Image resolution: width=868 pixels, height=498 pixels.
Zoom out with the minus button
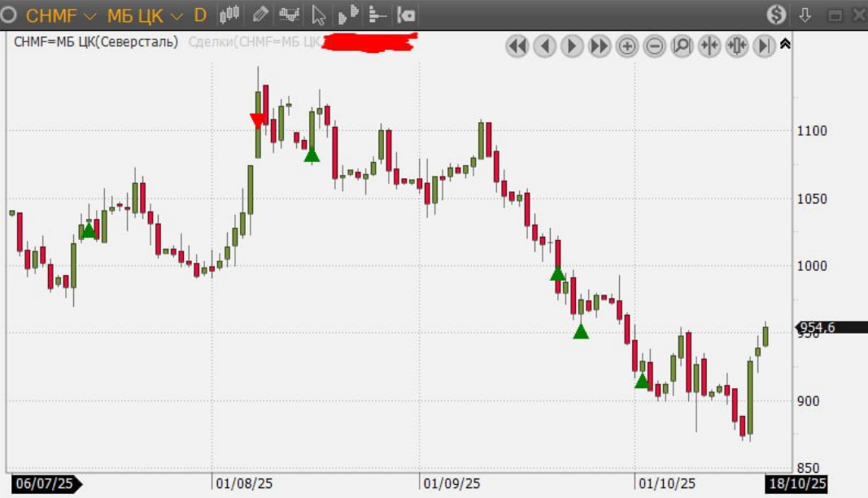point(654,46)
